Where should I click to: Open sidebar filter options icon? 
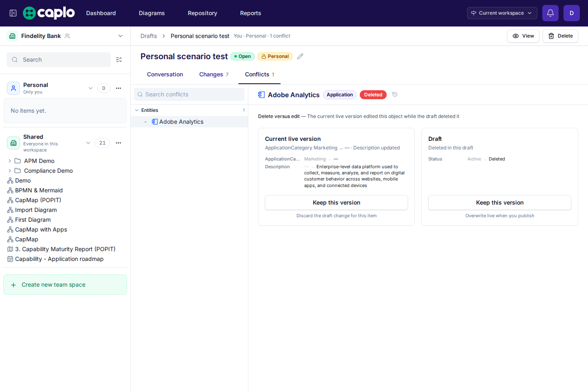[119, 60]
